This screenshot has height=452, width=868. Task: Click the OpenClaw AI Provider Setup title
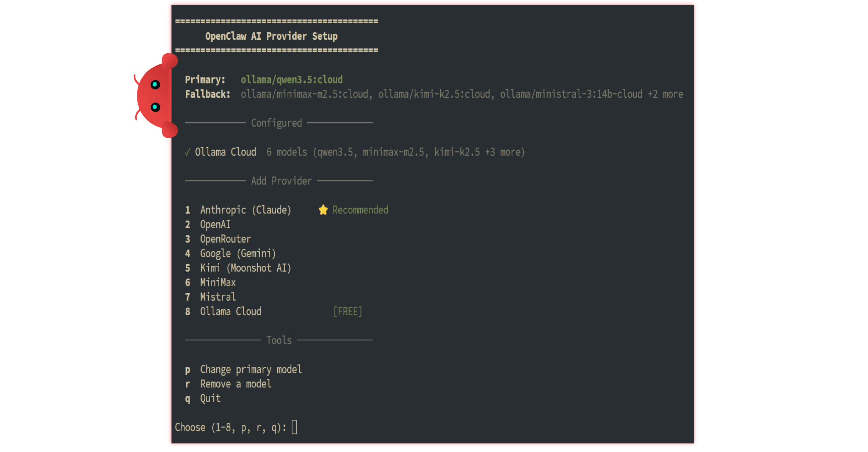[x=271, y=36]
